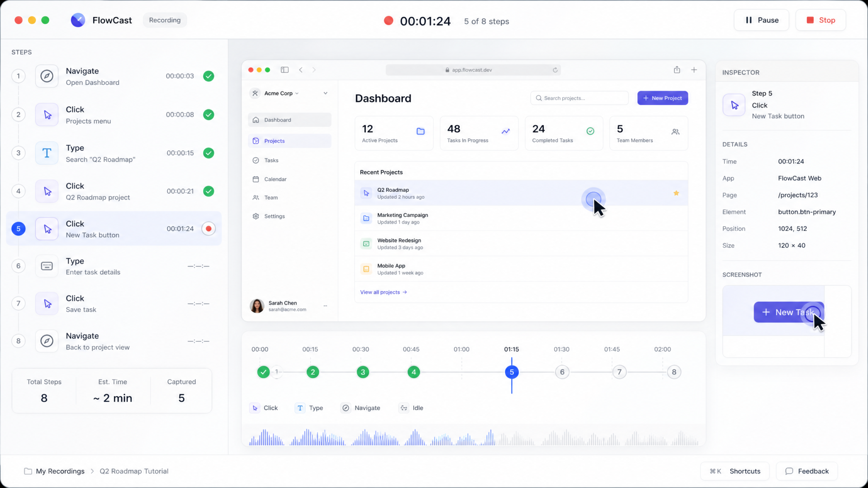This screenshot has width=868, height=488.
Task: Click the star on Q2 Roadmap row
Action: (x=676, y=193)
